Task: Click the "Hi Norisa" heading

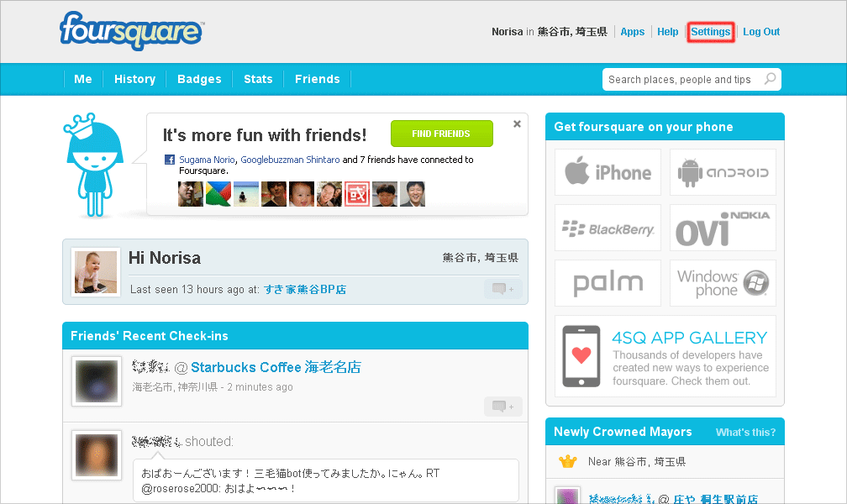Action: pos(165,258)
